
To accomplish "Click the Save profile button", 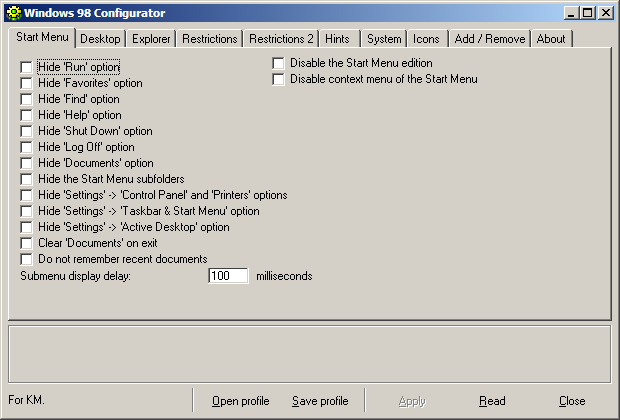I will (320, 401).
